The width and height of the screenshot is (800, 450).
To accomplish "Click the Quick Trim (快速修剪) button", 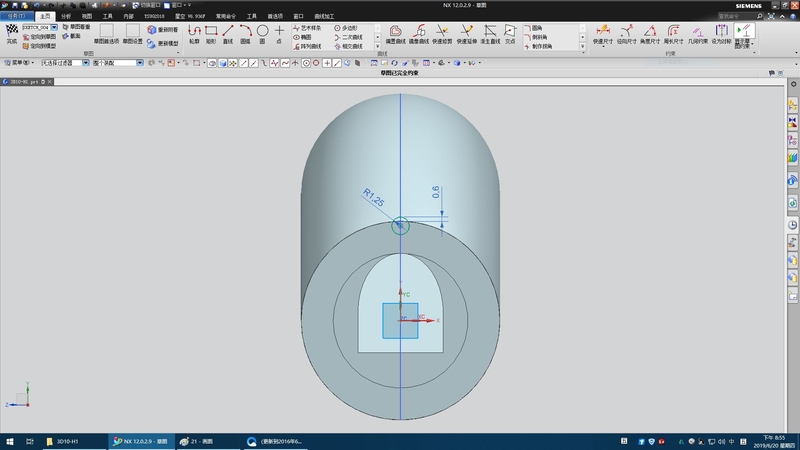I will [x=443, y=32].
